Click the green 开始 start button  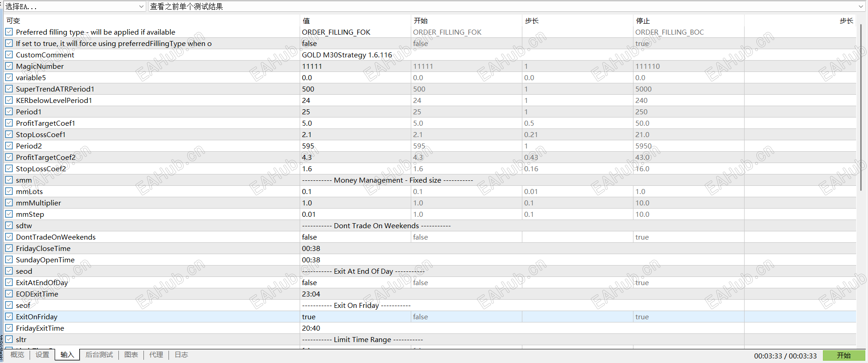pyautogui.click(x=844, y=356)
